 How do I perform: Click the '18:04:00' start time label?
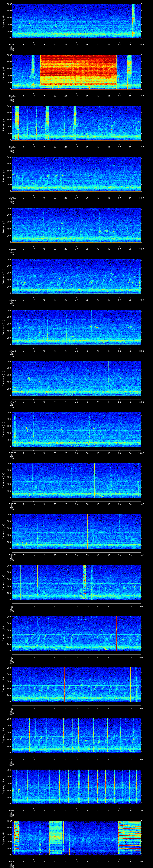click(x=12, y=198)
